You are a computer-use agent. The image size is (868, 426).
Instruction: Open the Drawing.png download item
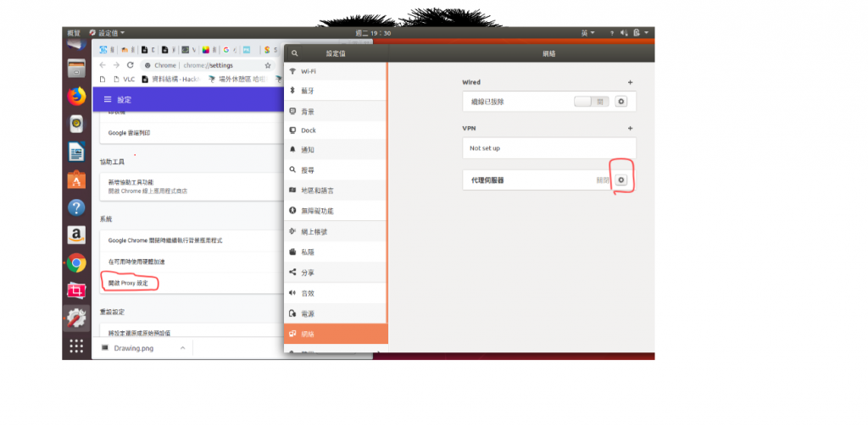[135, 348]
